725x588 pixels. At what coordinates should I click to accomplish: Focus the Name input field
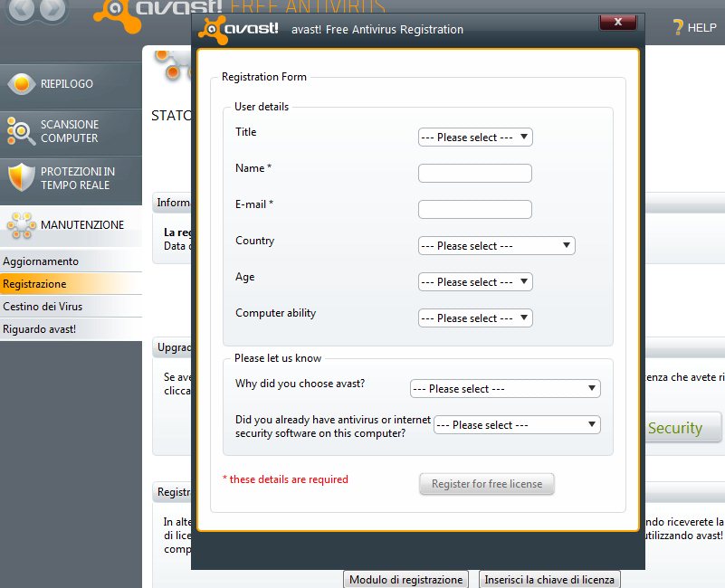click(x=475, y=174)
